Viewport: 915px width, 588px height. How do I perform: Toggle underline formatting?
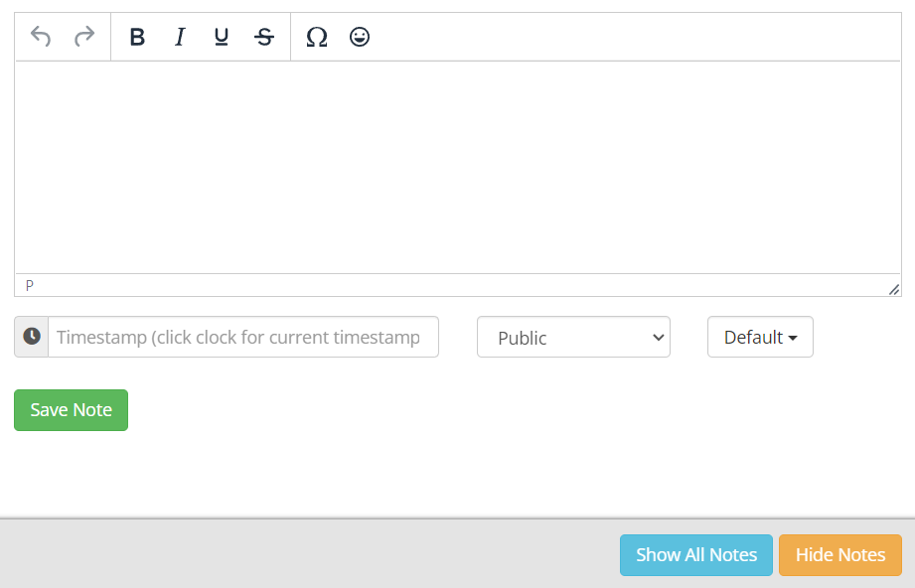[222, 37]
